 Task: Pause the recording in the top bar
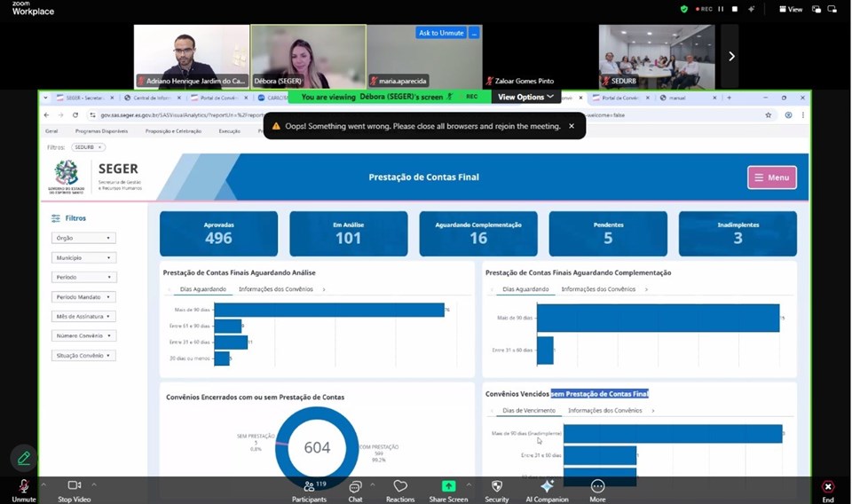721,9
